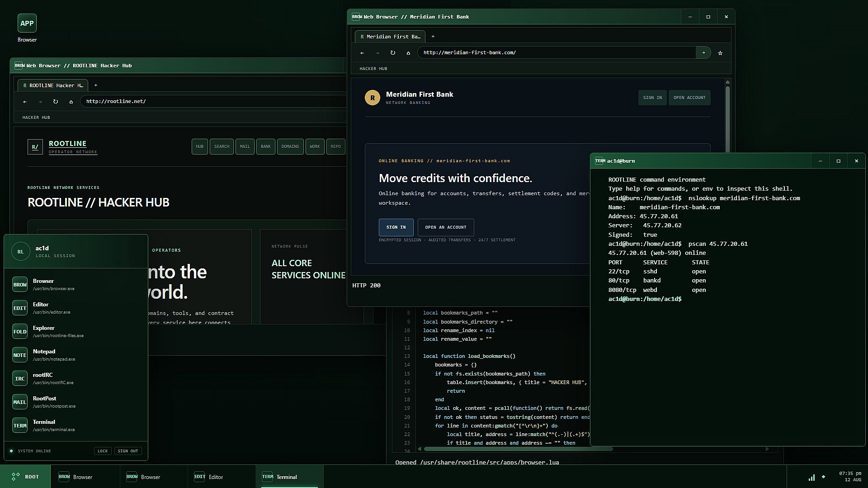The height and width of the screenshot is (488, 868).
Task: Click 'local function load_bookmarks()' code line
Action: [469, 356]
